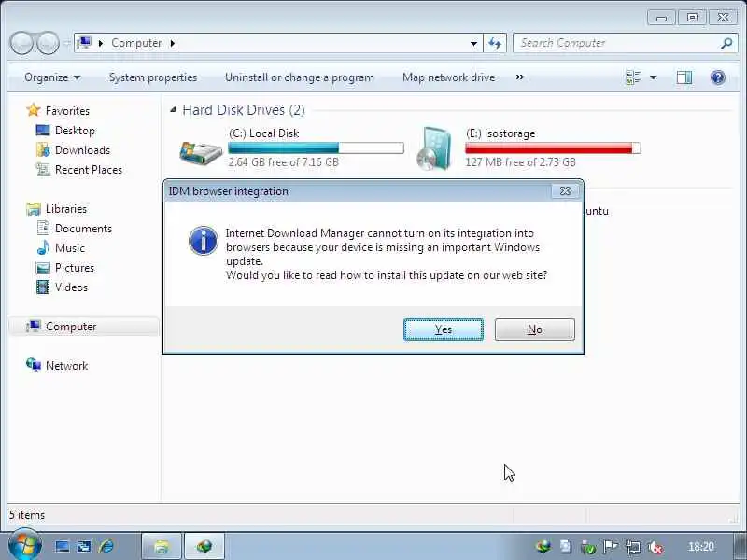Switch to Windows Explorer taskbar button
The width and height of the screenshot is (747, 560).
[x=162, y=546]
